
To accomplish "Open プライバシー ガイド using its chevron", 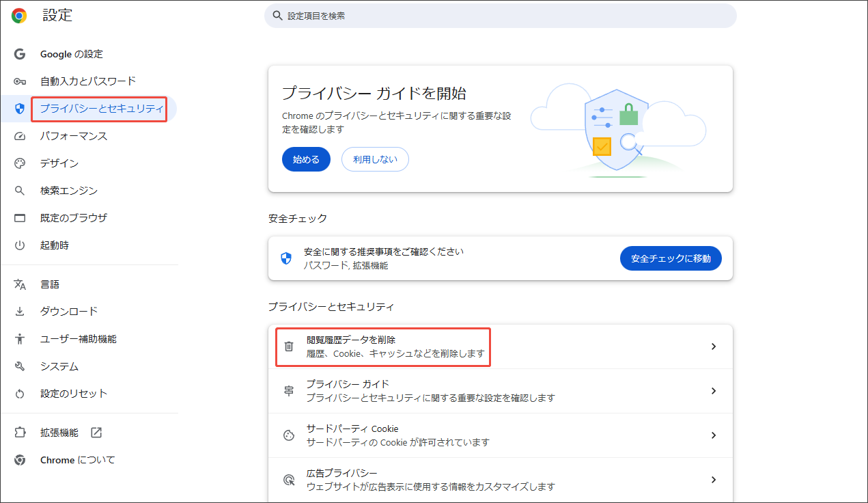I will pyautogui.click(x=714, y=390).
